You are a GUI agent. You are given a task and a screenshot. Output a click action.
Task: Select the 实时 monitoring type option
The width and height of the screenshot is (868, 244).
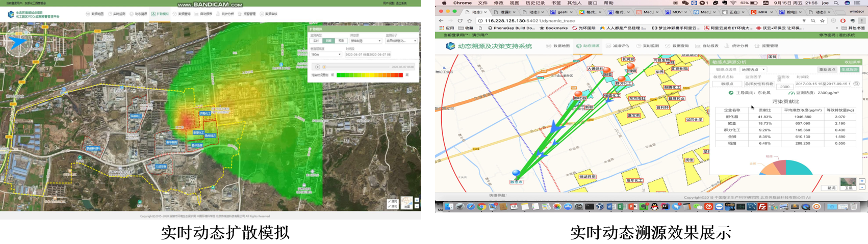click(x=316, y=41)
